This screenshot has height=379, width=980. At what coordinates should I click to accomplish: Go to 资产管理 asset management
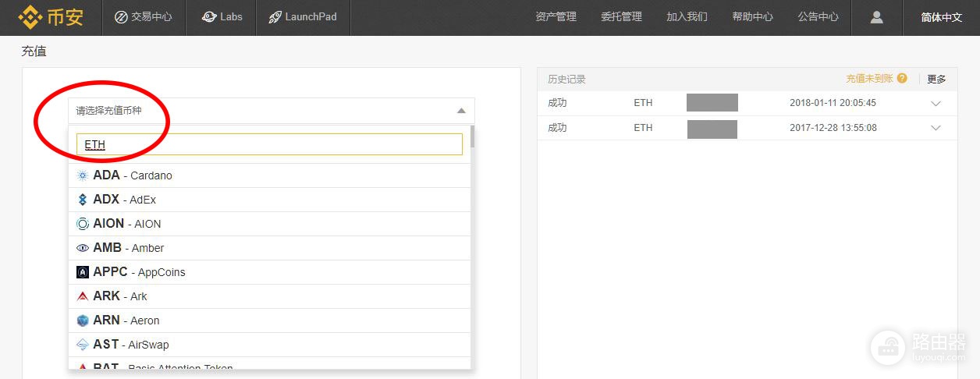[x=556, y=16]
